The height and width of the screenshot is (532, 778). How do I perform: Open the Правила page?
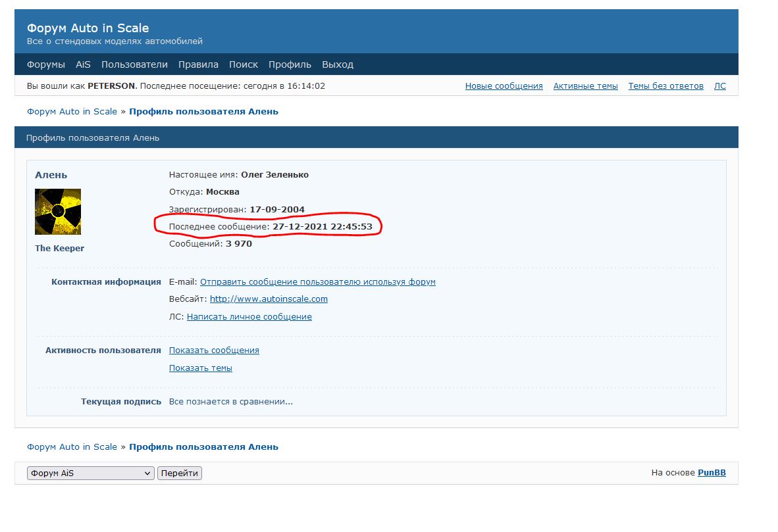tap(198, 64)
